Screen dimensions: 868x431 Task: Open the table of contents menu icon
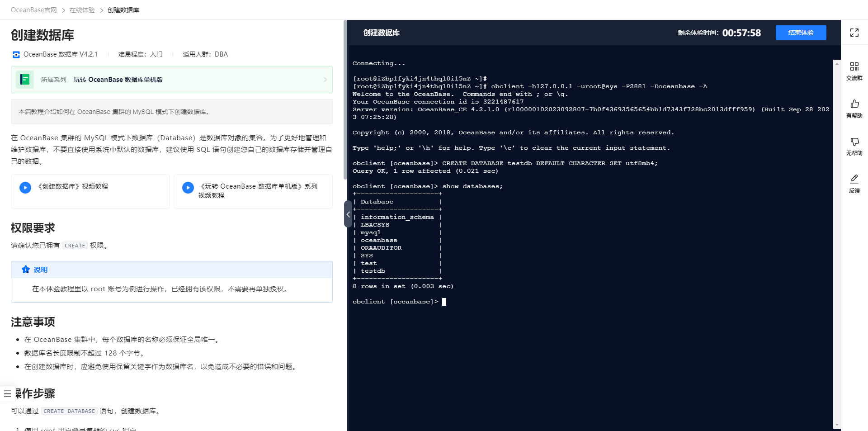pyautogui.click(x=7, y=394)
